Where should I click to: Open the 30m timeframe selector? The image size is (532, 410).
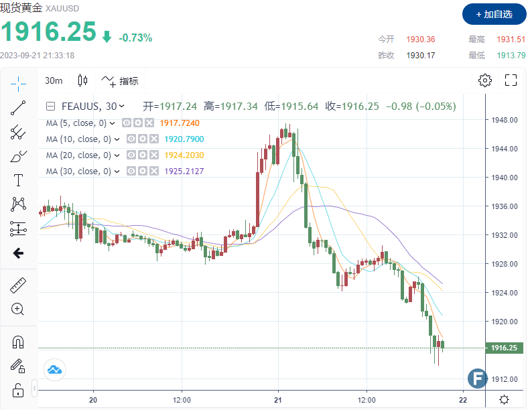coord(54,81)
